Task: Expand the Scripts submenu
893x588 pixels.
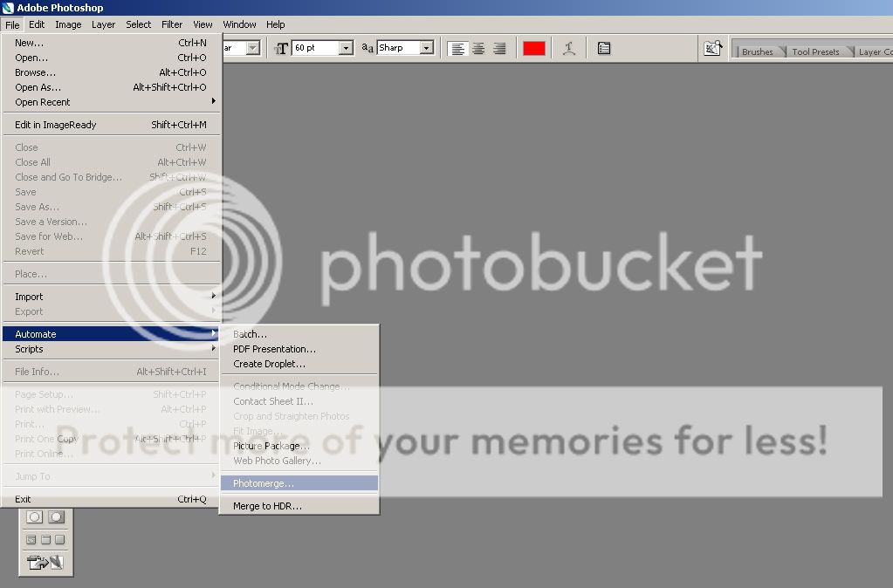Action: pyautogui.click(x=113, y=349)
